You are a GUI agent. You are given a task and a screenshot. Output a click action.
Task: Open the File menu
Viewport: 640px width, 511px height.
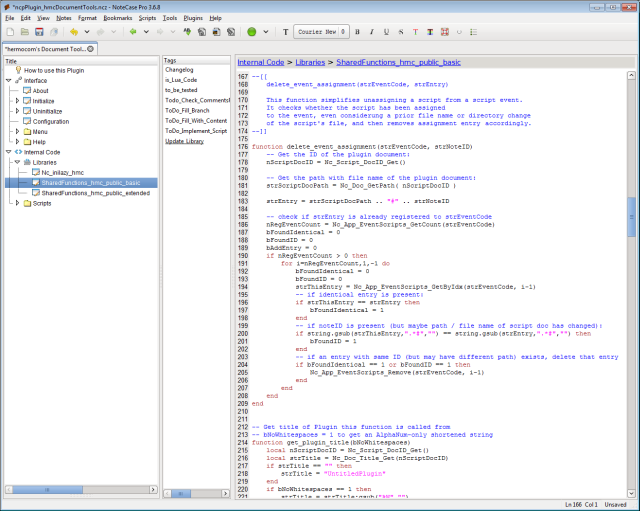9,18
